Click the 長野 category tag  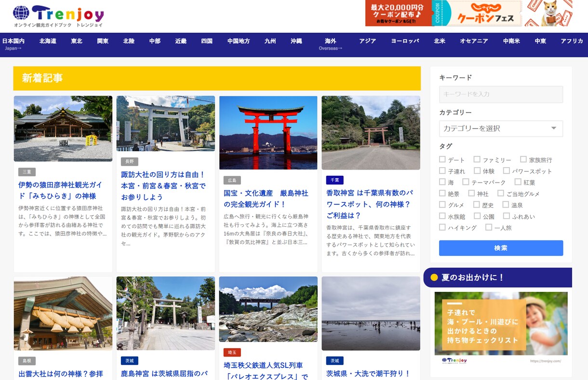tap(130, 161)
